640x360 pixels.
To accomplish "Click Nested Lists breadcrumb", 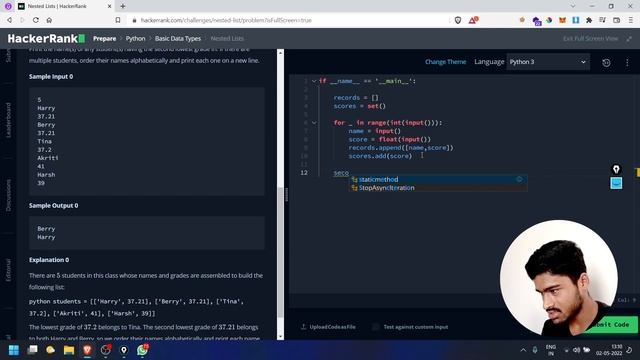I will [x=227, y=39].
